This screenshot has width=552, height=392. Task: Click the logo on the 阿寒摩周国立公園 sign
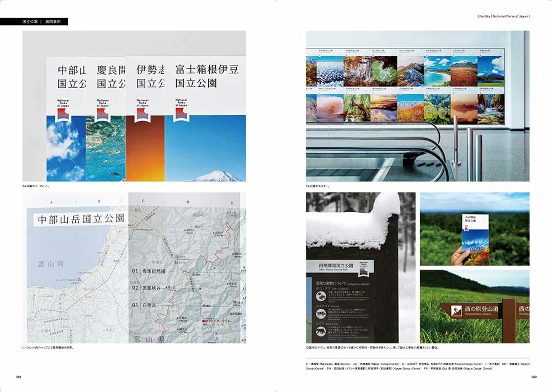coord(363,267)
